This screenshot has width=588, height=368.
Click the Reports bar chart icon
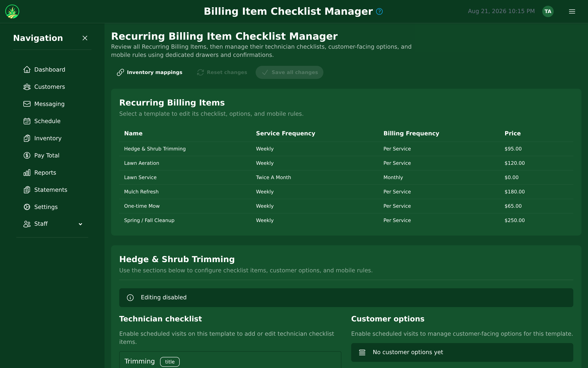[27, 173]
